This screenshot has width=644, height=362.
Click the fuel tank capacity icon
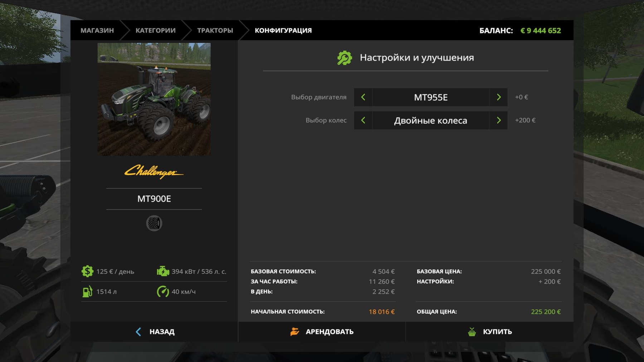click(87, 292)
